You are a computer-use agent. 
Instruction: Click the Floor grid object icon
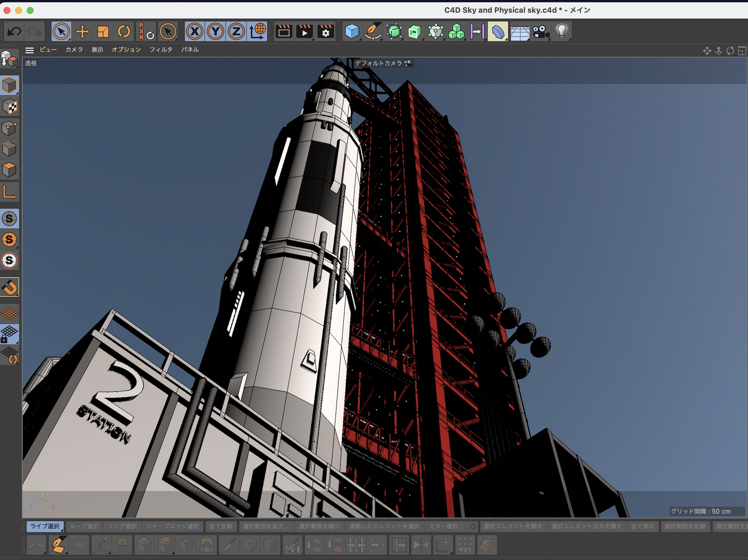tap(519, 32)
